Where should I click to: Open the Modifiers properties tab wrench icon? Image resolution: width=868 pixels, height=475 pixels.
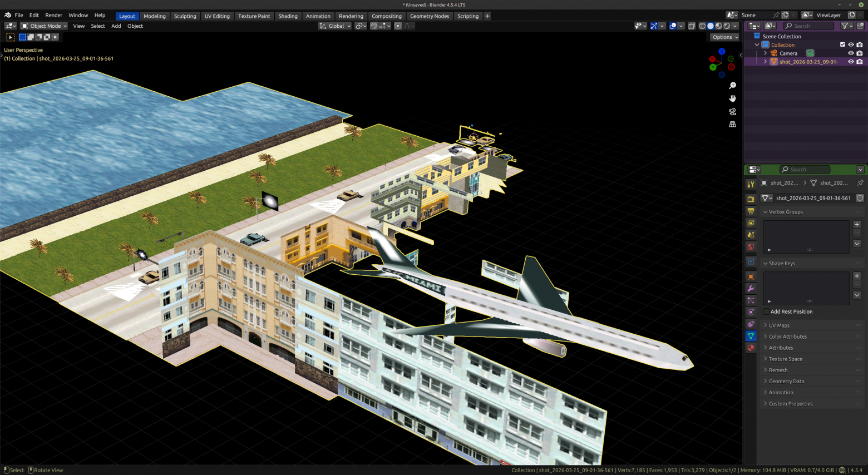tap(751, 288)
